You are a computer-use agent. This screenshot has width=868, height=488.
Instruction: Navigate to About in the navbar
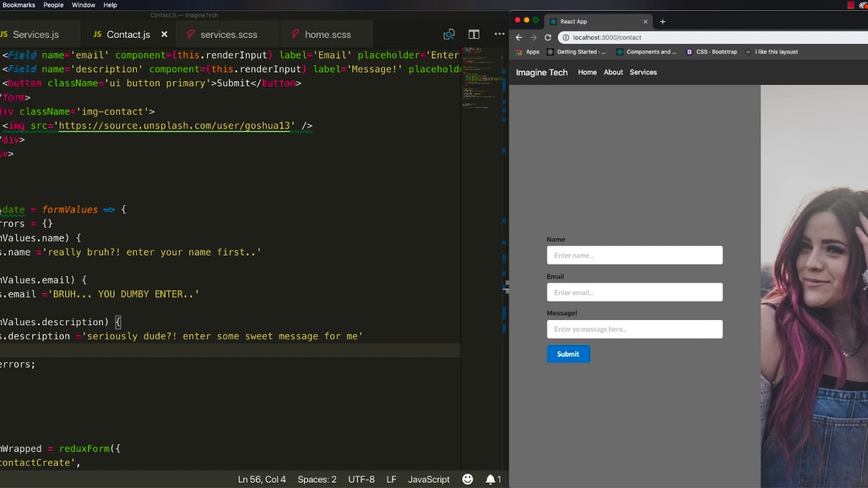pos(613,73)
